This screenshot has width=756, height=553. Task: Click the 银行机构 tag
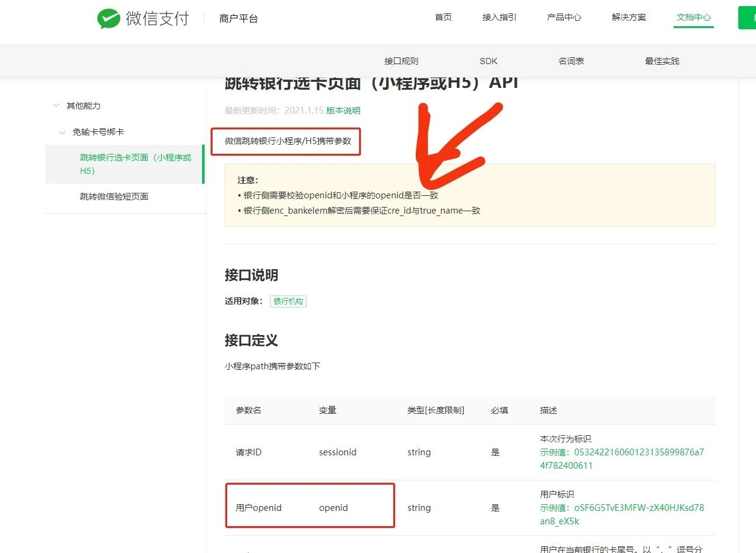tap(288, 302)
